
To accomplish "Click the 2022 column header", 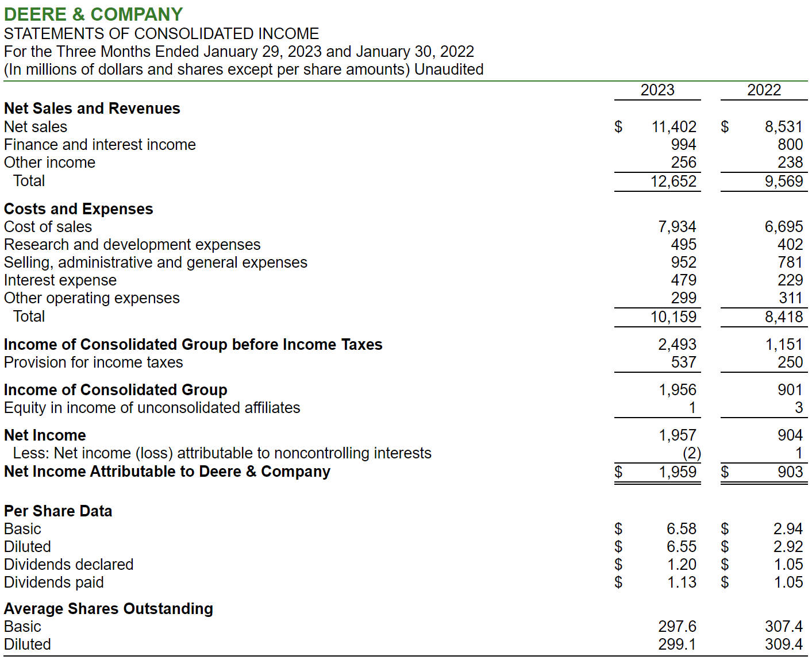I will (764, 90).
